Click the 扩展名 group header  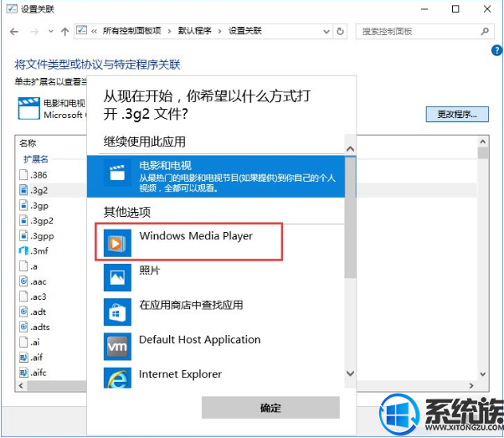click(35, 159)
